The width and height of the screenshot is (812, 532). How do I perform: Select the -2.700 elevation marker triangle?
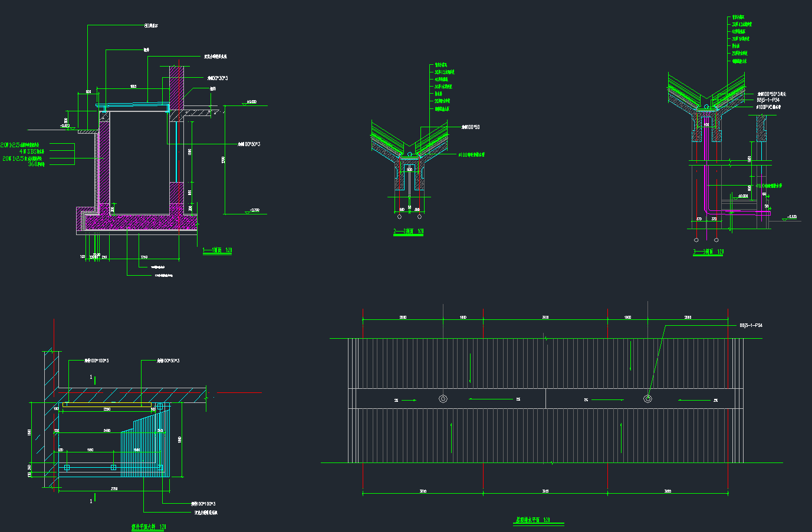coord(247,212)
